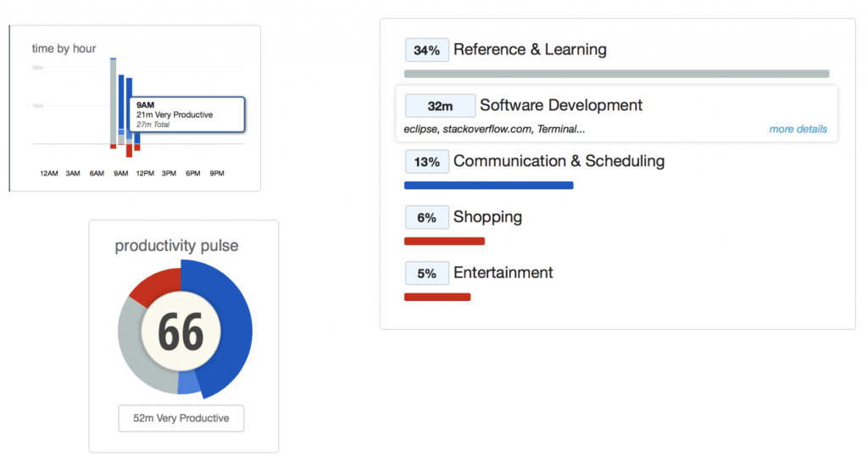Click the 52m Very Productive label box

181,418
